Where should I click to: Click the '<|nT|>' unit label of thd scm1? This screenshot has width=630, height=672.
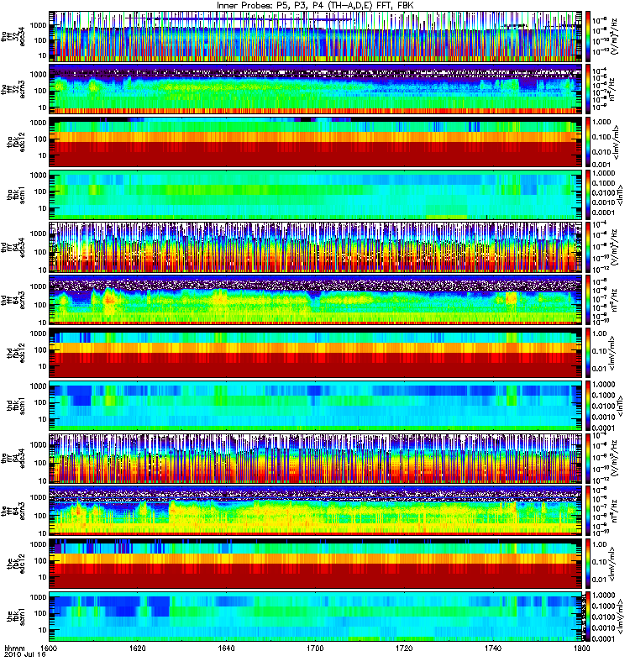click(620, 406)
